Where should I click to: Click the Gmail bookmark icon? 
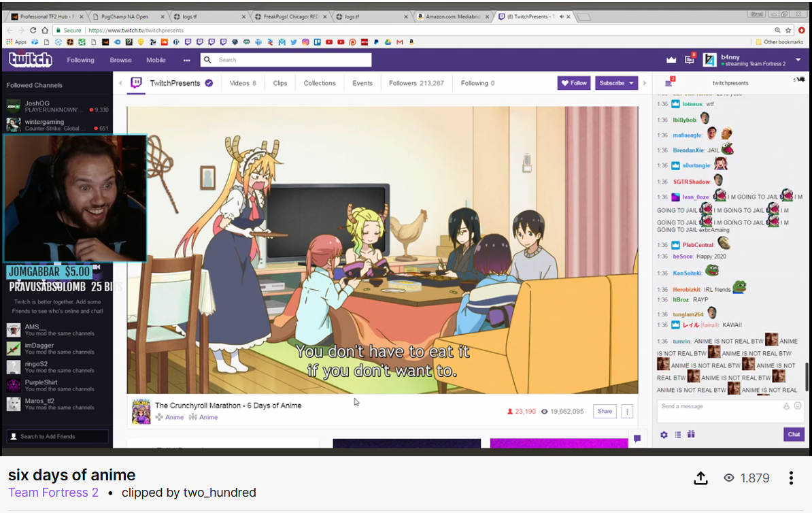pos(400,42)
